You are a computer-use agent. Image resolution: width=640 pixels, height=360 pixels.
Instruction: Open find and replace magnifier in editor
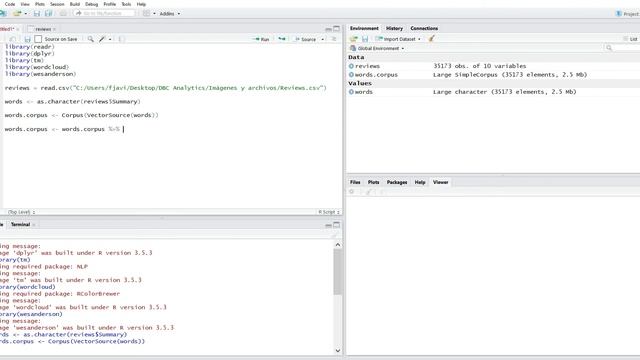pyautogui.click(x=91, y=39)
